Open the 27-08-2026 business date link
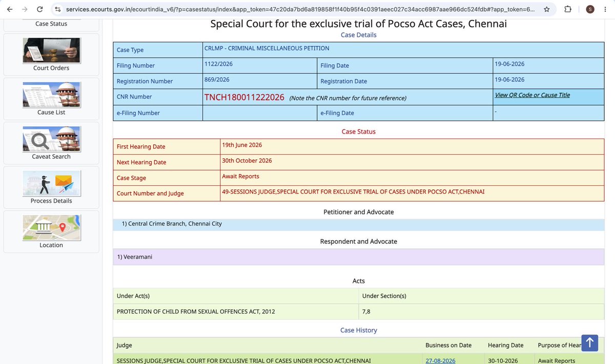Screen dimensions: 615x364 point(440,361)
